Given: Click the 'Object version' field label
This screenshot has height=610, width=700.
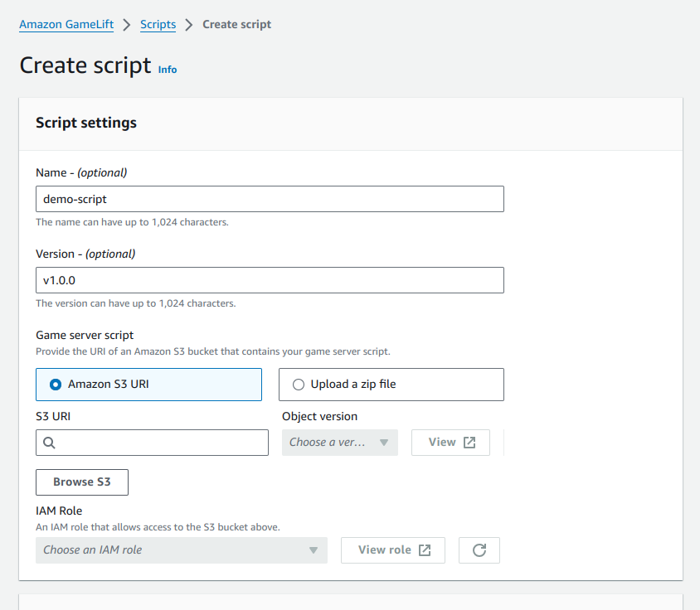Looking at the screenshot, I should 319,416.
